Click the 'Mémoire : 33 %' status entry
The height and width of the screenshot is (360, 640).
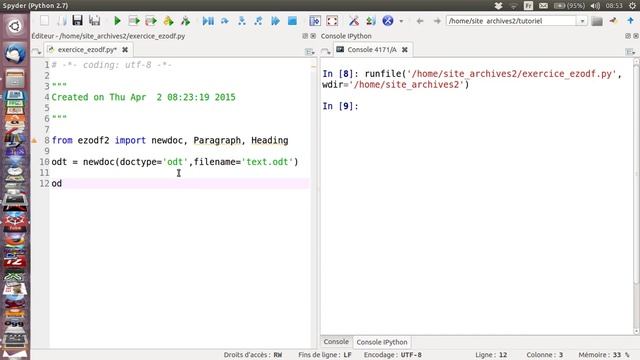pos(604,355)
